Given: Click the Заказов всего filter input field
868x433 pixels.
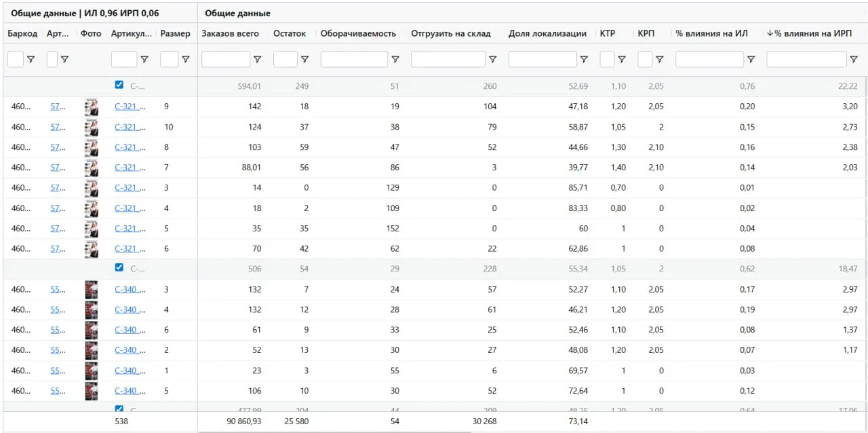Looking at the screenshot, I should 226,60.
